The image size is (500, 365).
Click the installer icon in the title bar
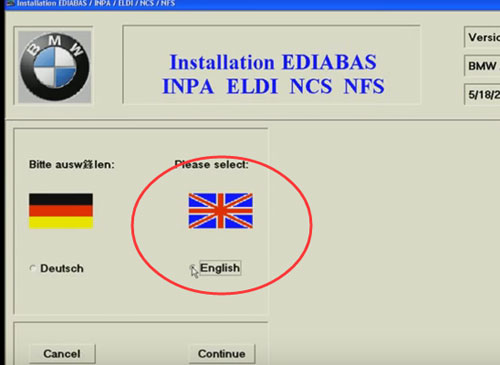coord(11,4)
